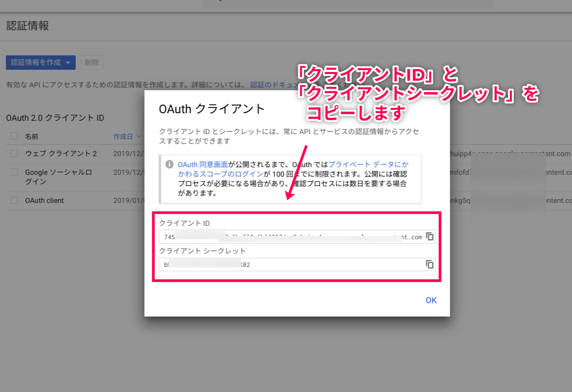The image size is (572, 392).
Task: Click the info icon in the notice box
Action: [x=169, y=164]
